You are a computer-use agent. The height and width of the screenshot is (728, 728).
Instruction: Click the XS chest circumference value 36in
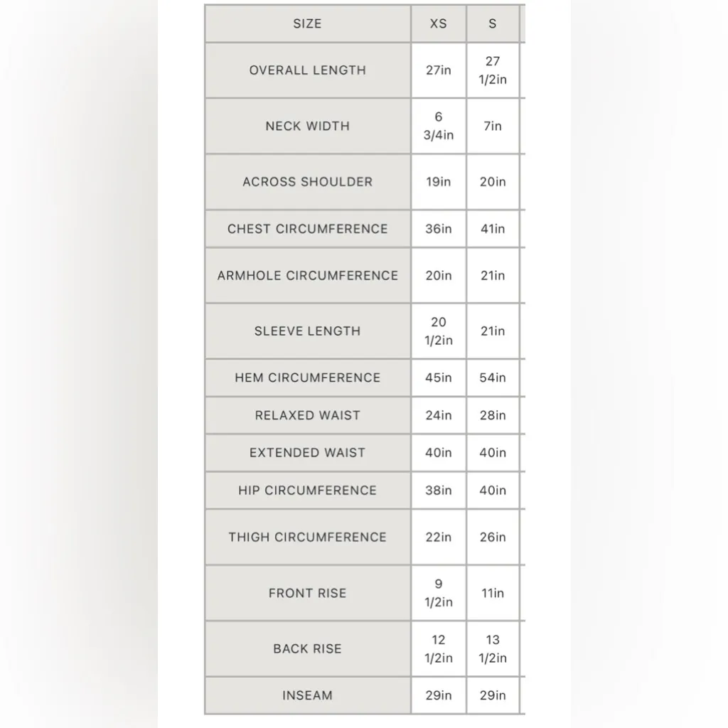tap(439, 229)
